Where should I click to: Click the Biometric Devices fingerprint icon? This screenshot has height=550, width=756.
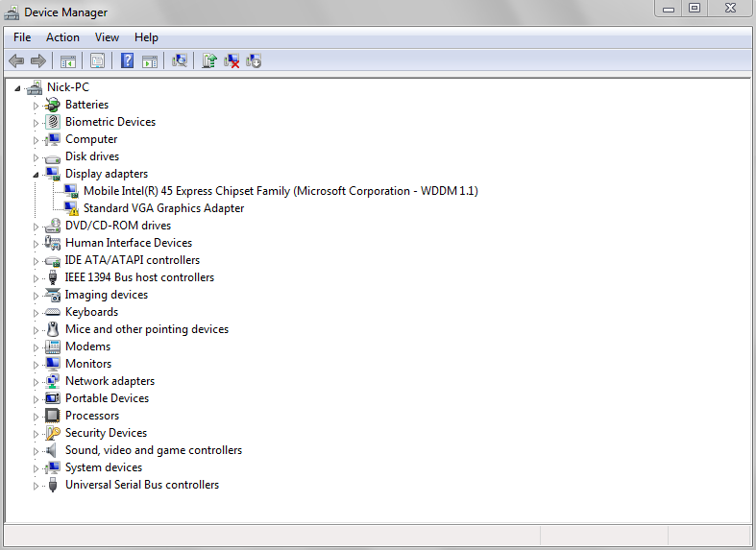[x=53, y=122]
